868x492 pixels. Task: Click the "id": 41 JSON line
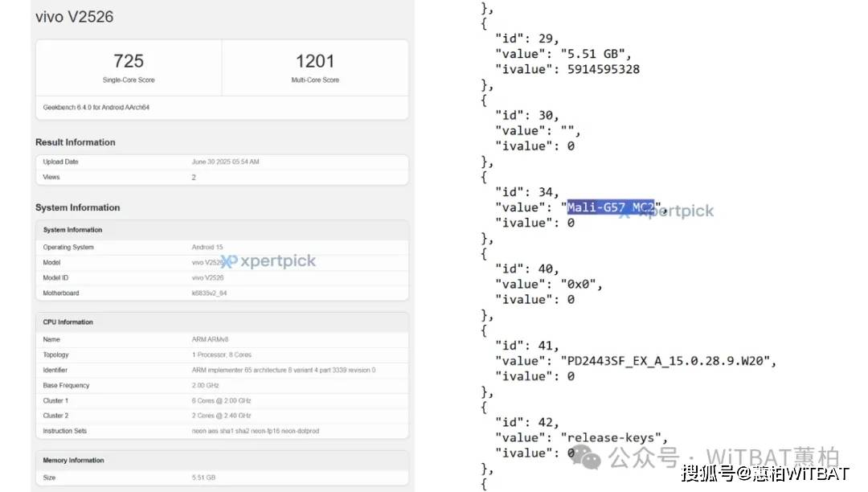coord(527,346)
